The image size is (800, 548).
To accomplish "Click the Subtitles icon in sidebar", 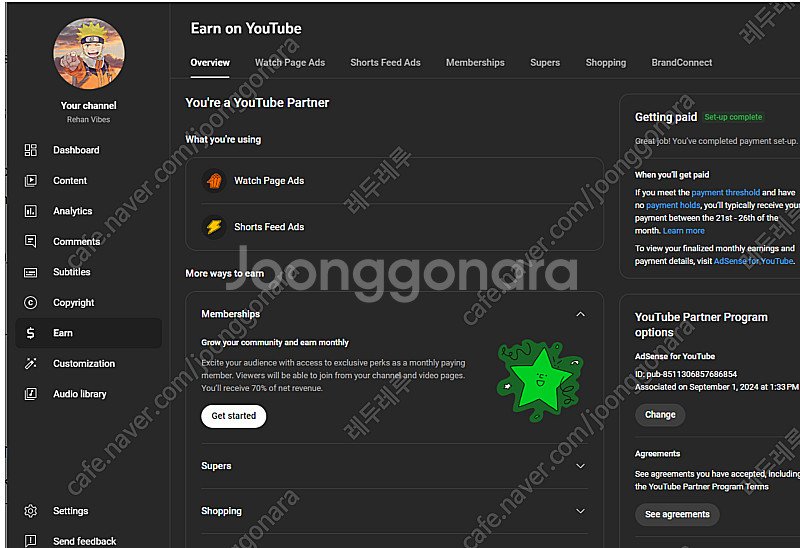I will (x=31, y=272).
